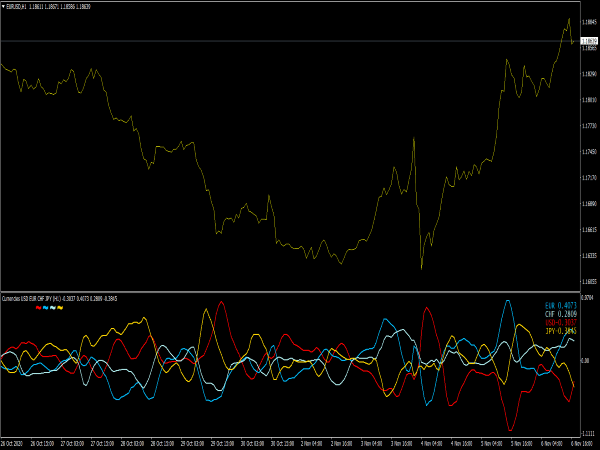
Task: Click the EURUSD,H1 chart title text
Action: (17, 7)
